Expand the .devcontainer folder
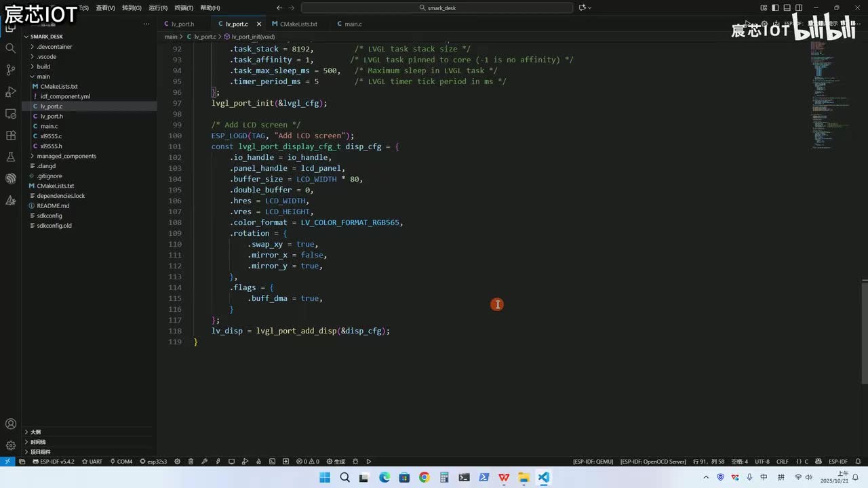 click(90, 47)
